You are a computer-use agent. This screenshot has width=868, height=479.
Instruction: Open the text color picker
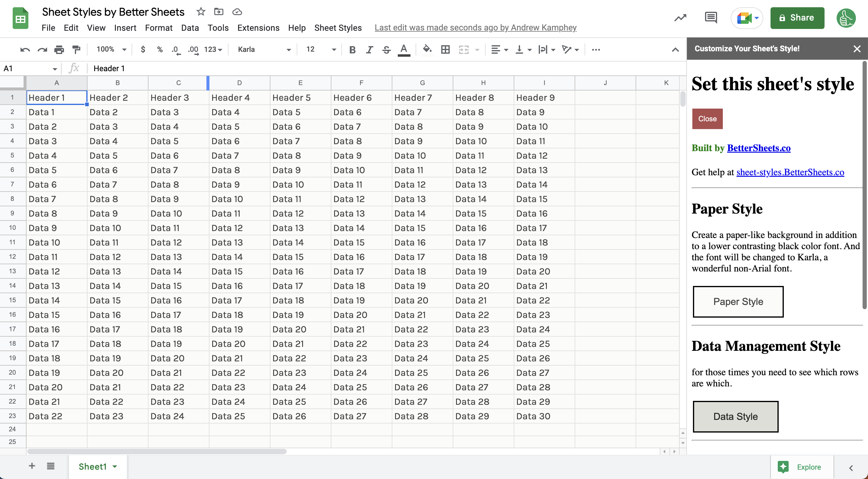[x=404, y=50]
